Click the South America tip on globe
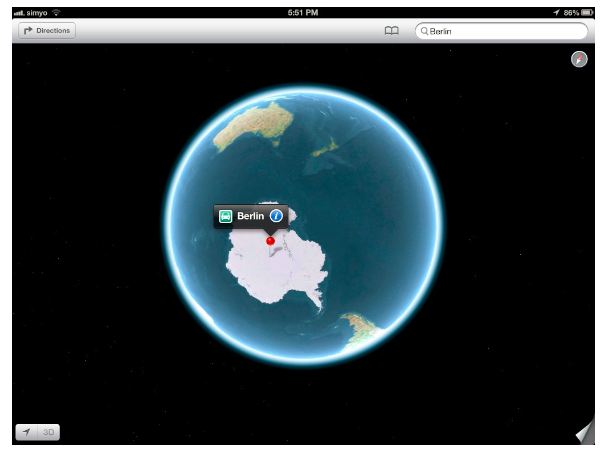Screen dimensions: 606x454 tap(358, 326)
